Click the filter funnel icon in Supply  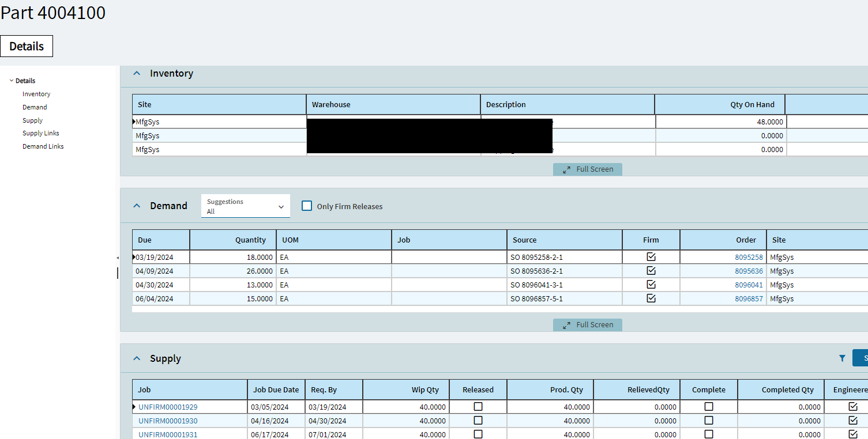842,358
